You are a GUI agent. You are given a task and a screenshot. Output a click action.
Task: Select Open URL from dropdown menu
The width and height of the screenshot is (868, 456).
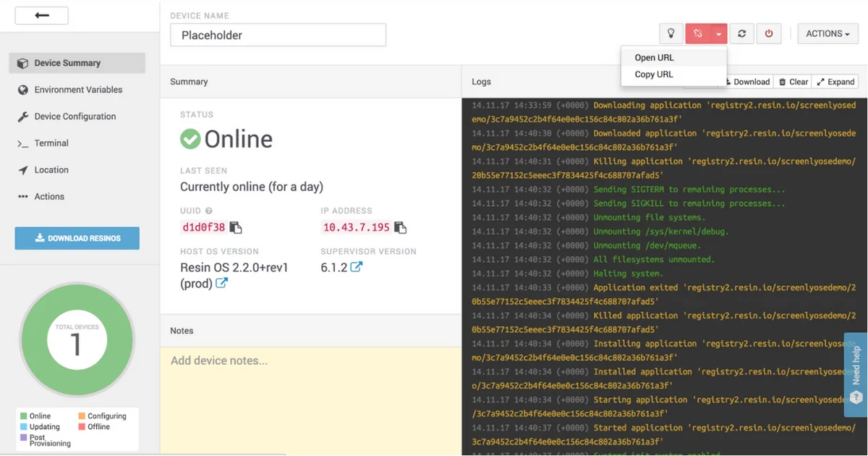tap(655, 58)
